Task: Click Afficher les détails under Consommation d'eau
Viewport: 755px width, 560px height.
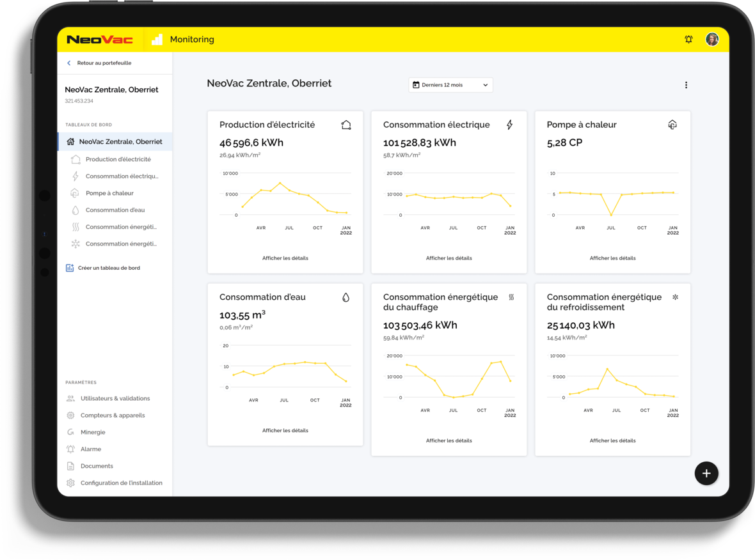Action: [x=285, y=430]
